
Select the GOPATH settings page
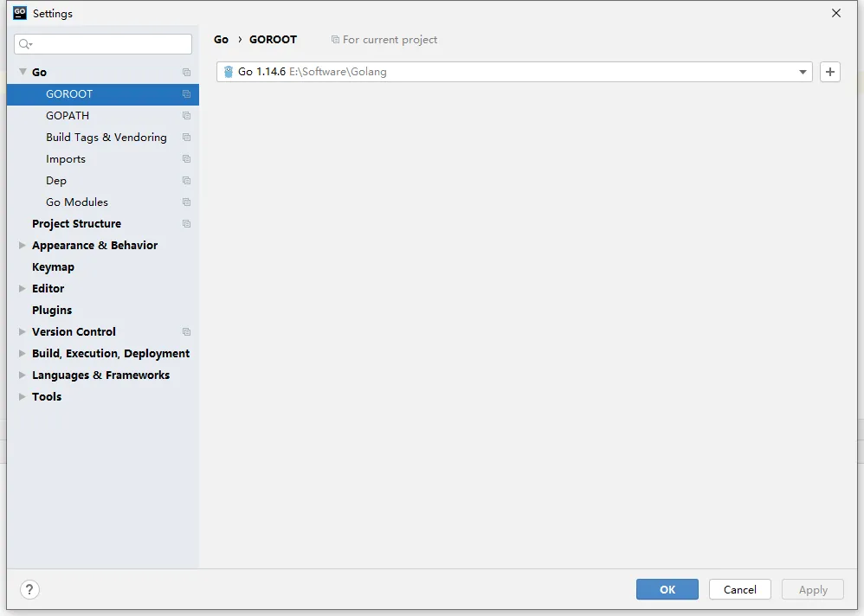pyautogui.click(x=68, y=116)
